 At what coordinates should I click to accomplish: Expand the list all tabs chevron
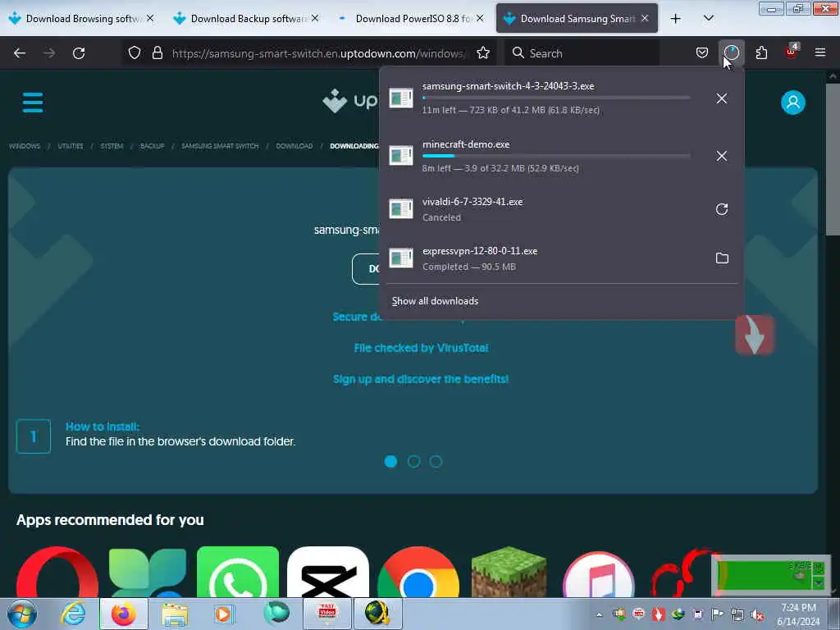708,18
